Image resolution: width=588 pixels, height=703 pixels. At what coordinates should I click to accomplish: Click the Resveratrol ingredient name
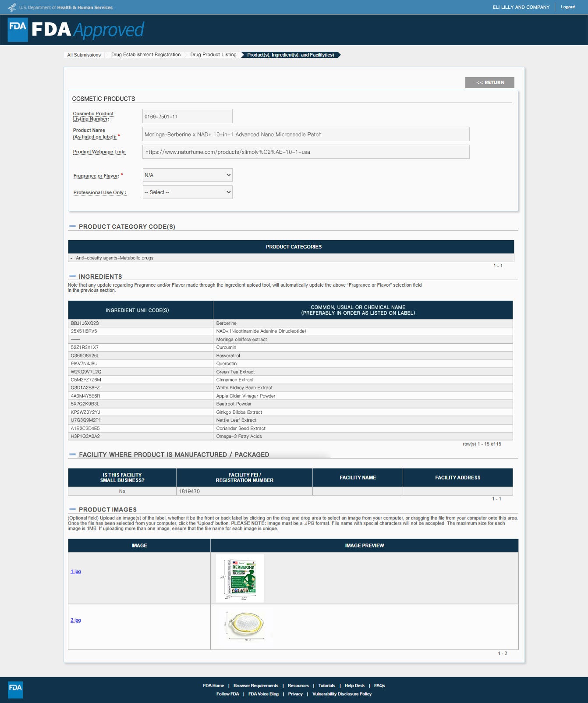tap(228, 355)
